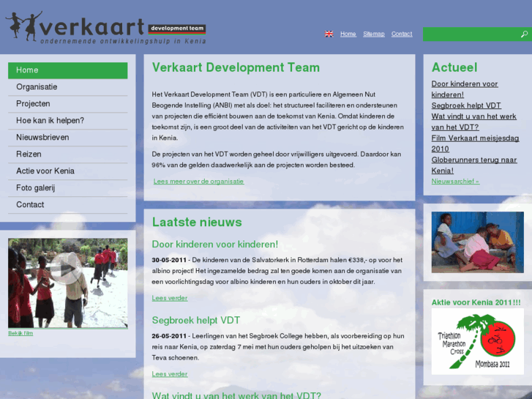
Task: Click Lees verder under Segbroek article
Action: 170,374
